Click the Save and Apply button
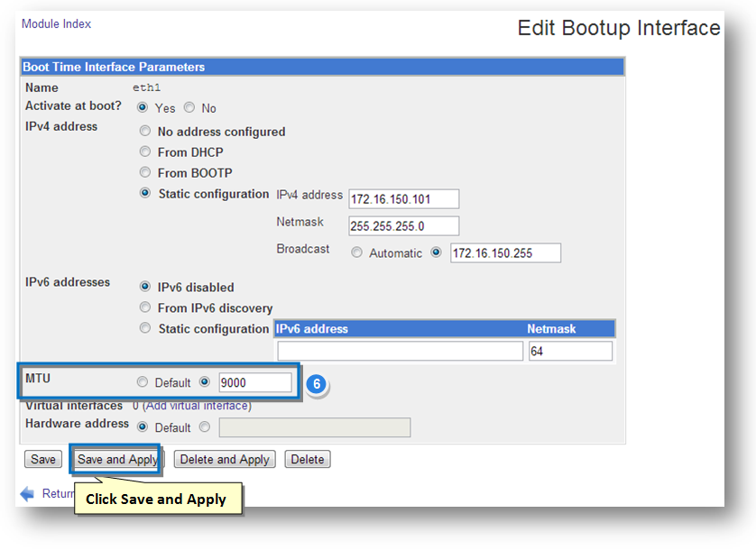The image size is (756, 550). (x=117, y=459)
